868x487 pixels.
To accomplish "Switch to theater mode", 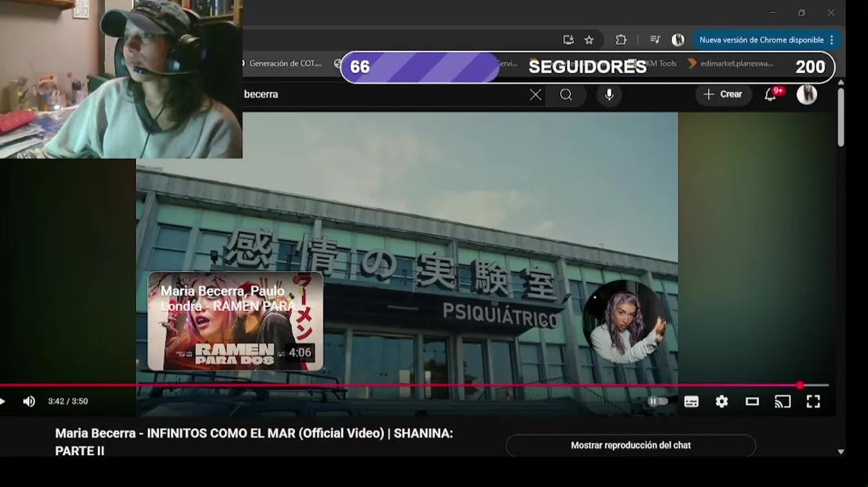I will (752, 402).
